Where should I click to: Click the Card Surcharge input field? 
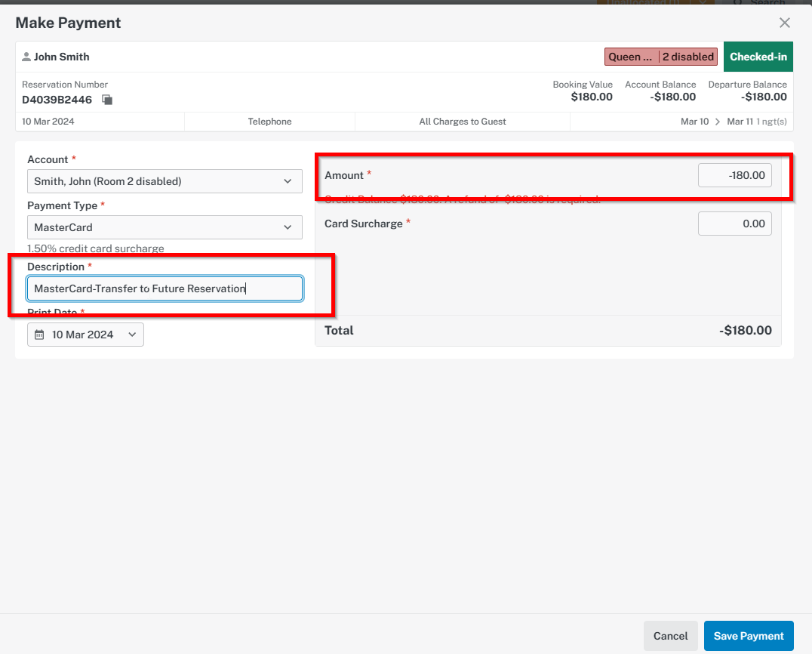(x=735, y=224)
